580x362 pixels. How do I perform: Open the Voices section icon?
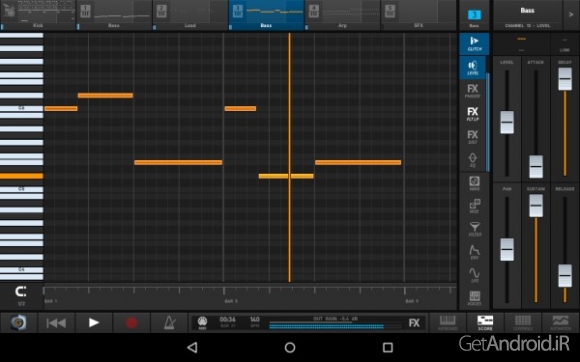(x=474, y=298)
